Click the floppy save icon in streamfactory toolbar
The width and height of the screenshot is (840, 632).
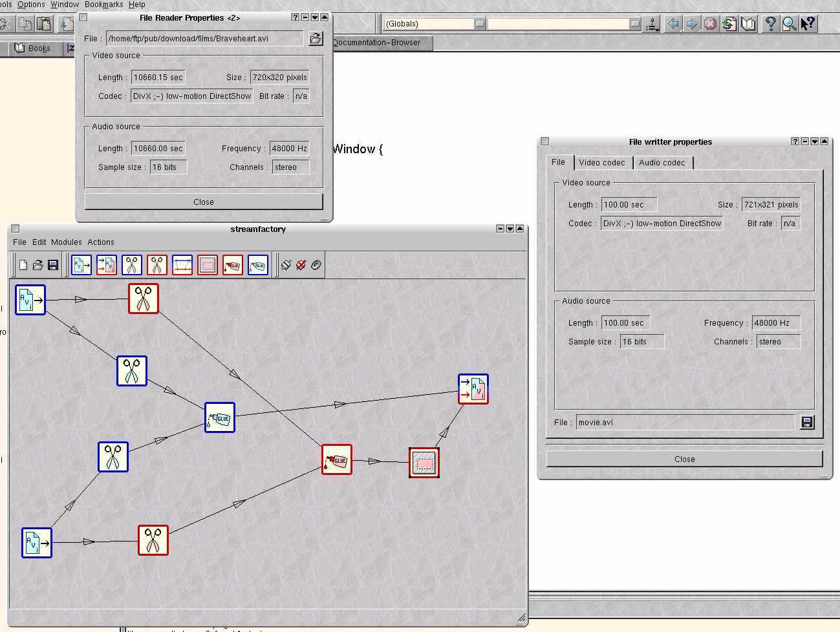[x=53, y=265]
